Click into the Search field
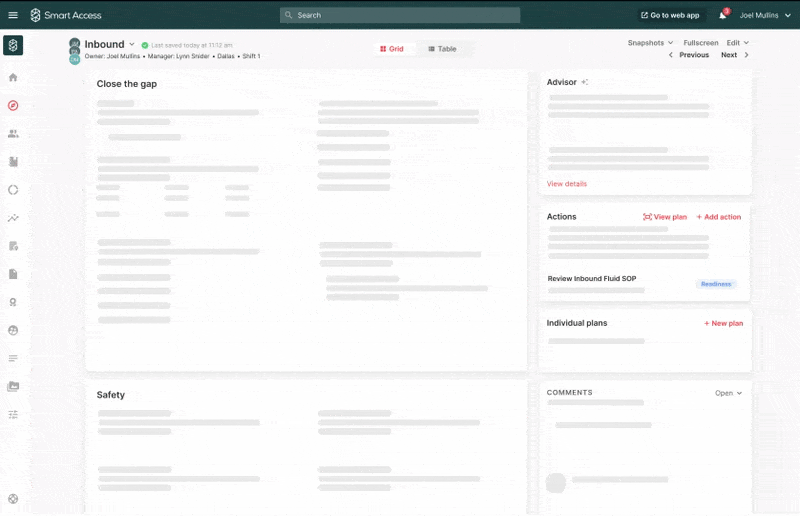This screenshot has height=516, width=800. point(400,15)
